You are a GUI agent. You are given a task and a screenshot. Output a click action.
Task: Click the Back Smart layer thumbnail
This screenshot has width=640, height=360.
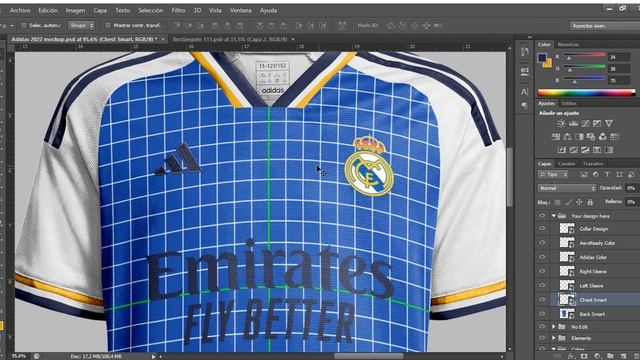pos(567,314)
